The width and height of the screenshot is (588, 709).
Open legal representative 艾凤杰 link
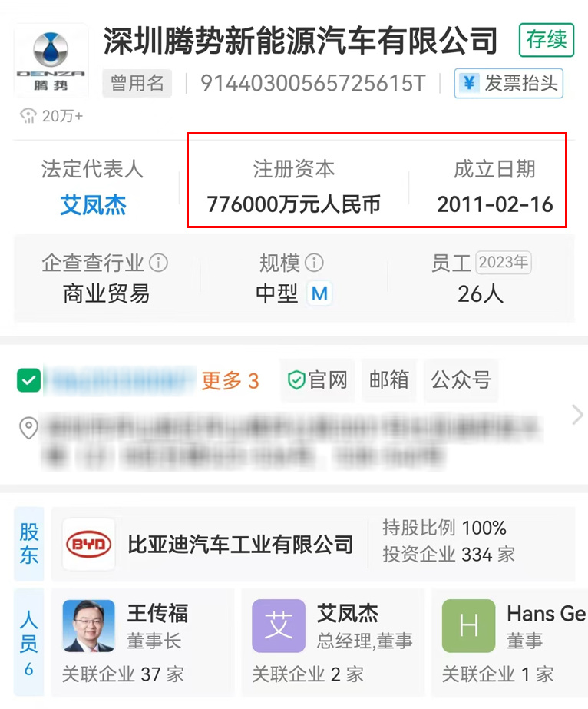click(x=93, y=205)
